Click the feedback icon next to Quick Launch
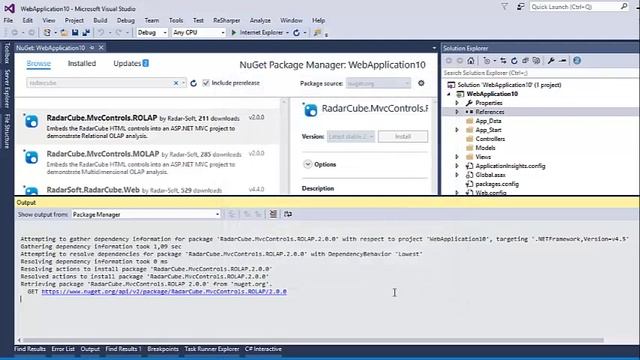The width and height of the screenshot is (640, 360). tap(520, 7)
